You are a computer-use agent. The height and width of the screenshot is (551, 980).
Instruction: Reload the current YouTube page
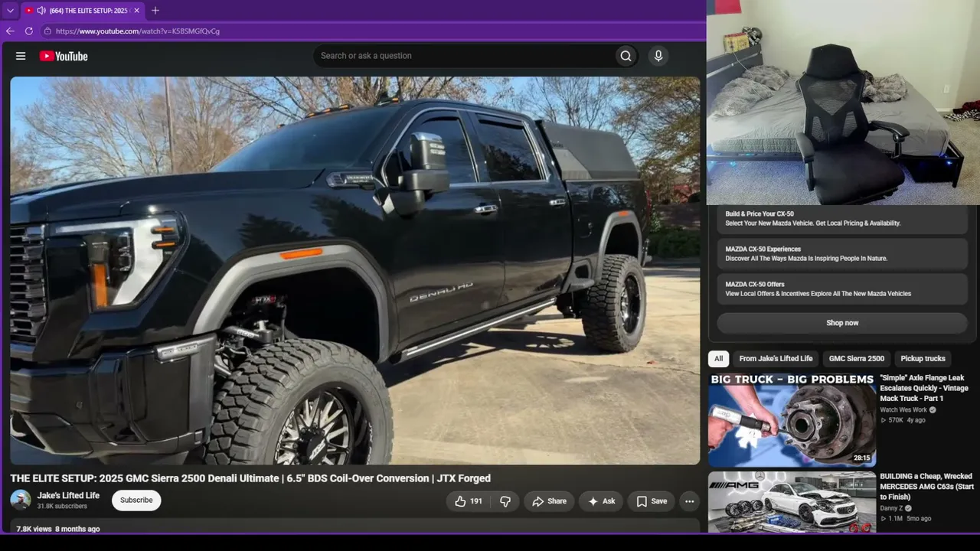[x=29, y=31]
